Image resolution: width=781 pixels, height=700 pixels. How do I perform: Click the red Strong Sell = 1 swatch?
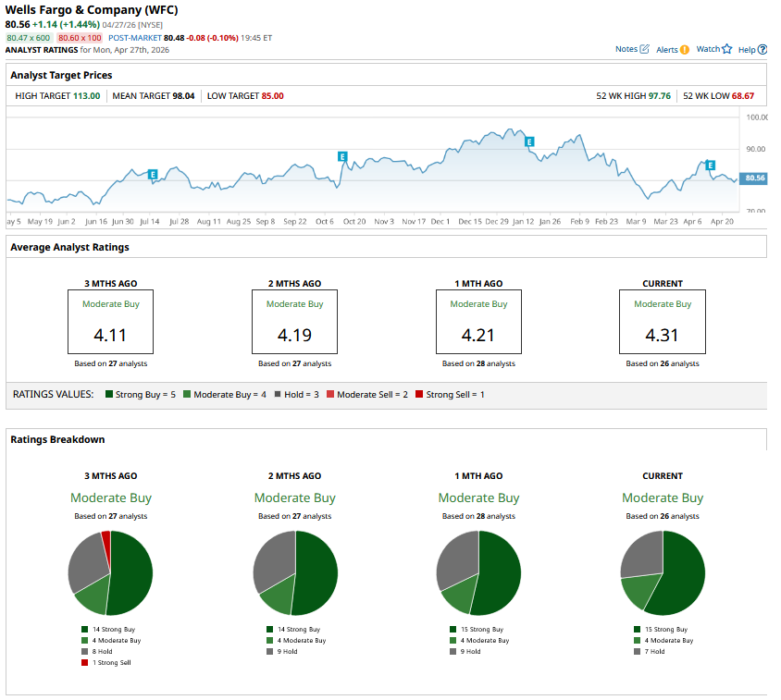(420, 395)
